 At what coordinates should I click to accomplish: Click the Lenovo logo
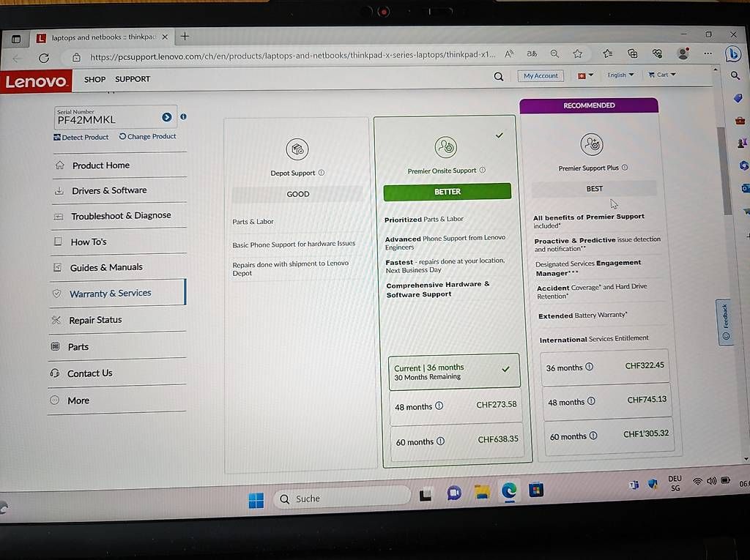36,81
